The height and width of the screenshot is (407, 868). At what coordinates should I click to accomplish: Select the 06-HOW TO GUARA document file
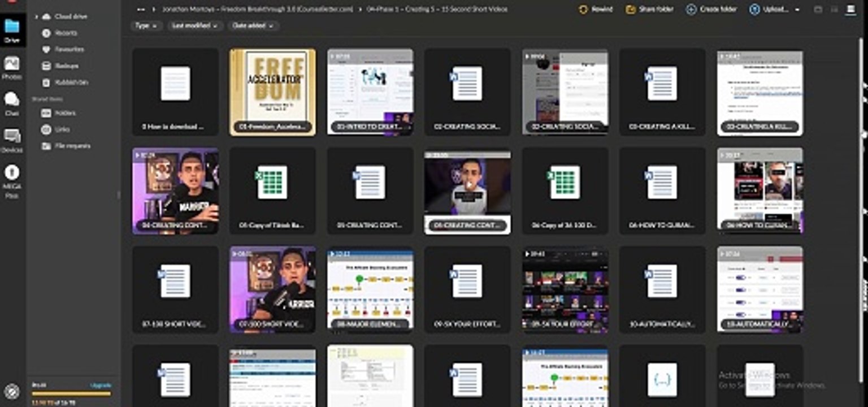point(662,190)
